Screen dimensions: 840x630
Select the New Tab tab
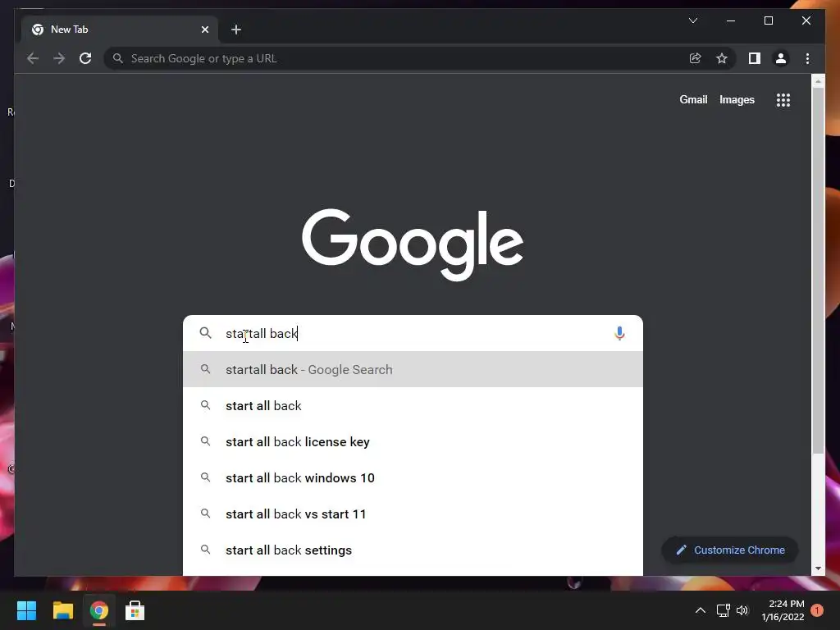point(120,30)
